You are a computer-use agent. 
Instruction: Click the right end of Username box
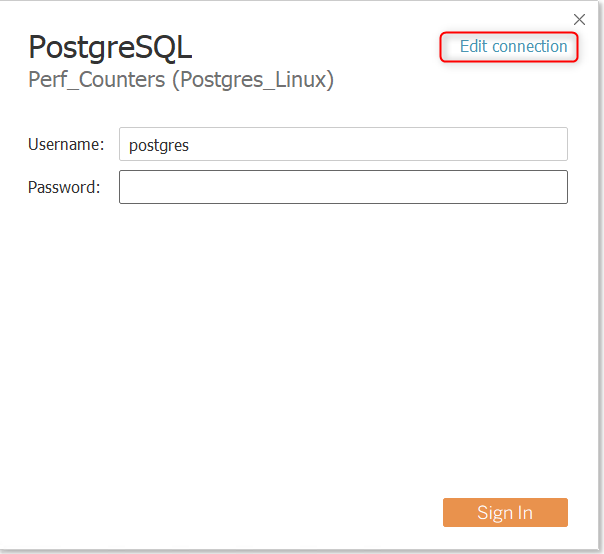tap(555, 144)
